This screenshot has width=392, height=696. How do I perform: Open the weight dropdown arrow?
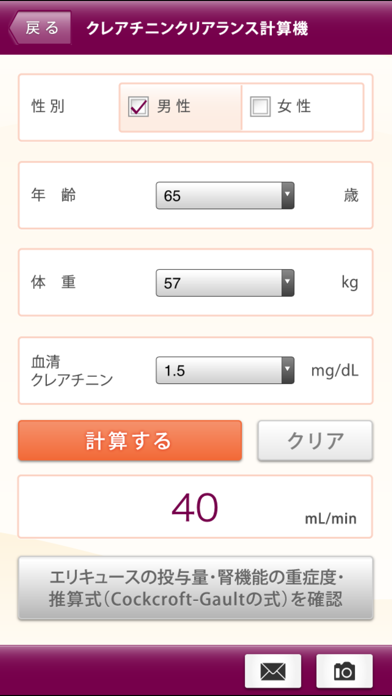coord(288,283)
